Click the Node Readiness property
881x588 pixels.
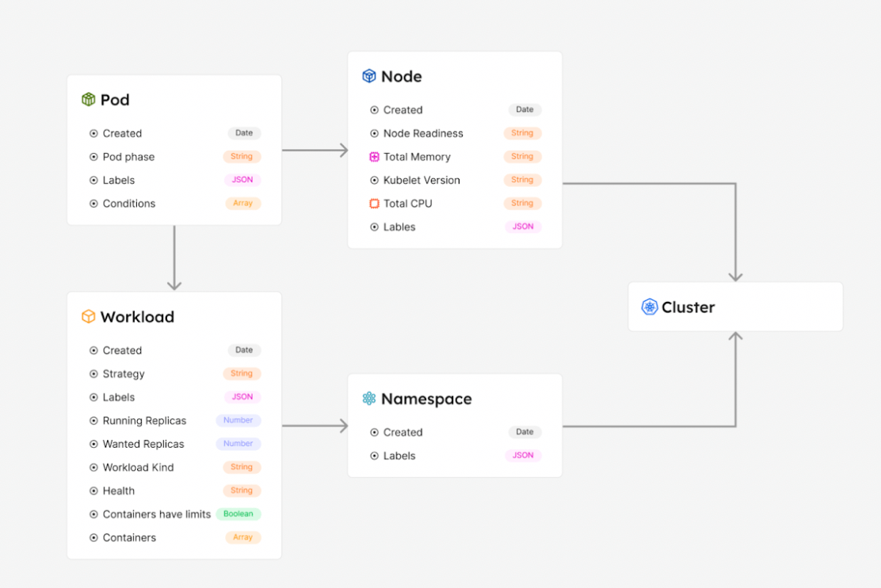[423, 133]
